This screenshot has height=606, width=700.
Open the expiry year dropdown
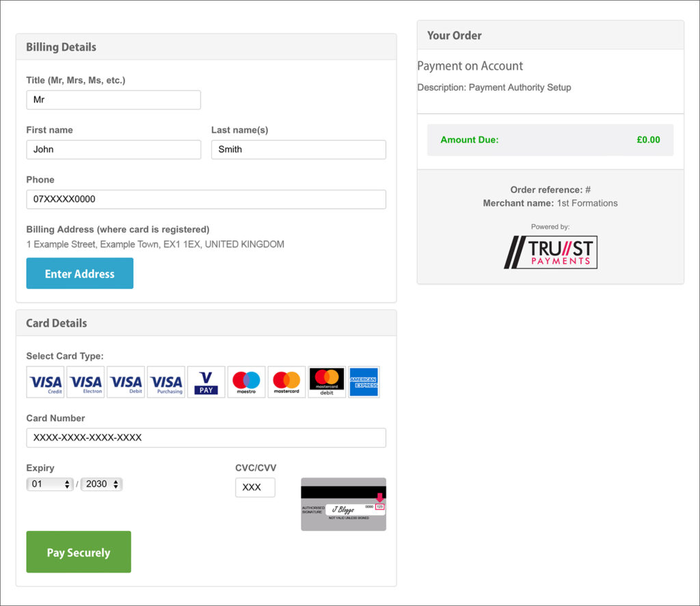[x=101, y=484]
